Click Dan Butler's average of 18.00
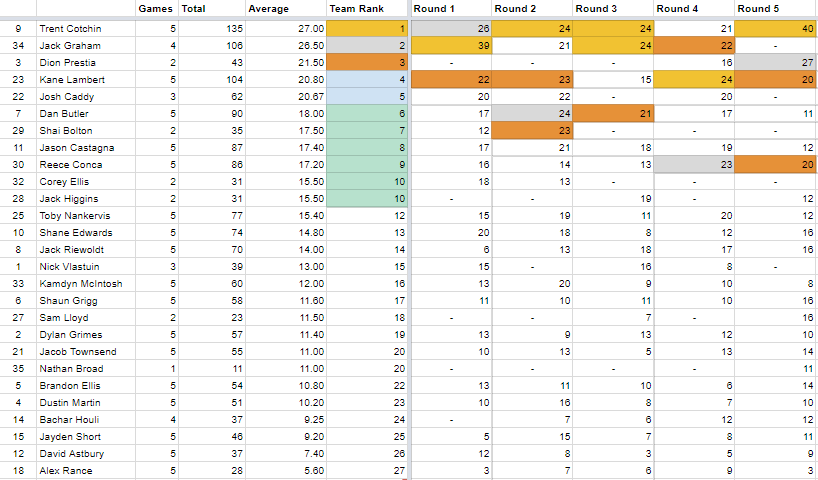Screen dimensions: 818x480 (x=284, y=114)
